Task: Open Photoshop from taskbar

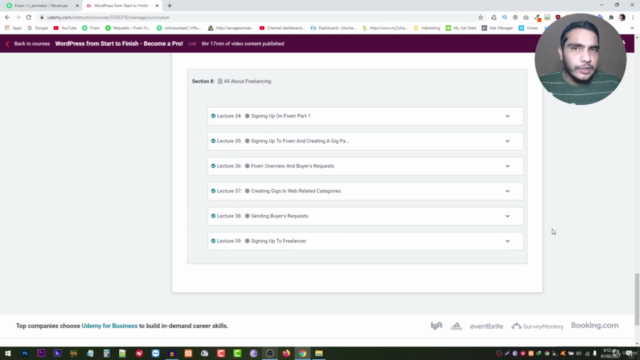Action: [x=25, y=353]
